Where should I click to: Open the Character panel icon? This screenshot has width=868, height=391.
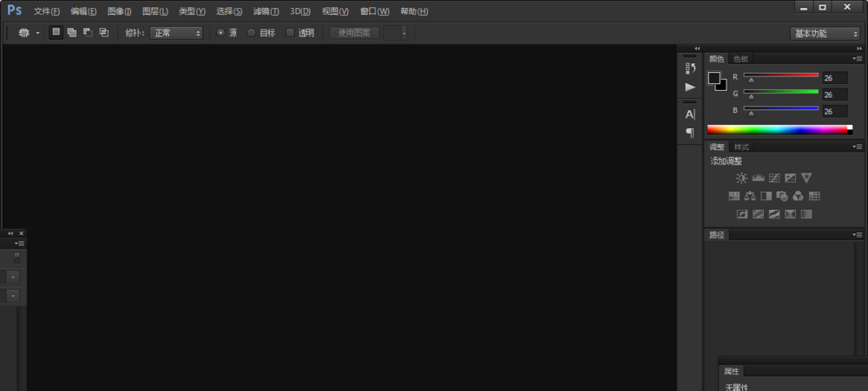point(690,114)
